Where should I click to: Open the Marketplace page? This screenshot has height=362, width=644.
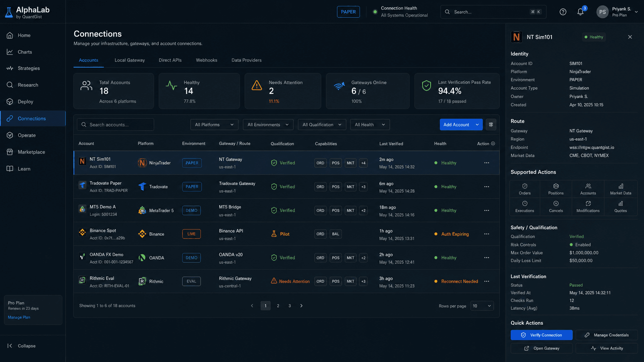[x=33, y=152]
